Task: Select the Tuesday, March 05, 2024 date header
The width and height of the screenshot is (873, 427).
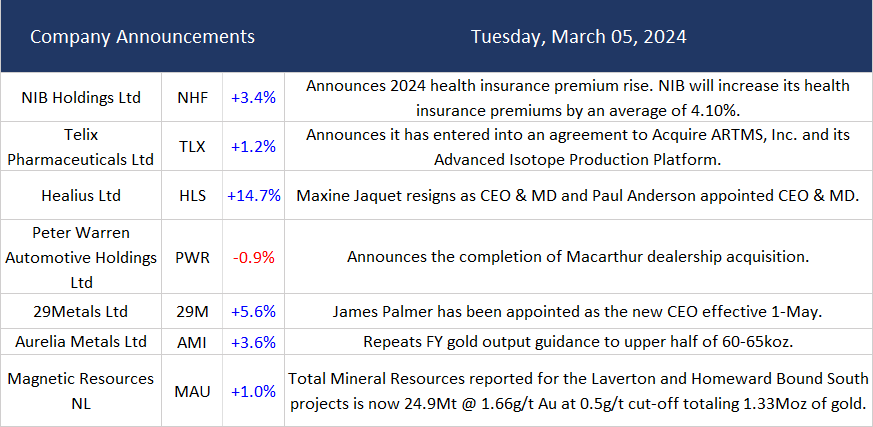Action: tap(578, 37)
